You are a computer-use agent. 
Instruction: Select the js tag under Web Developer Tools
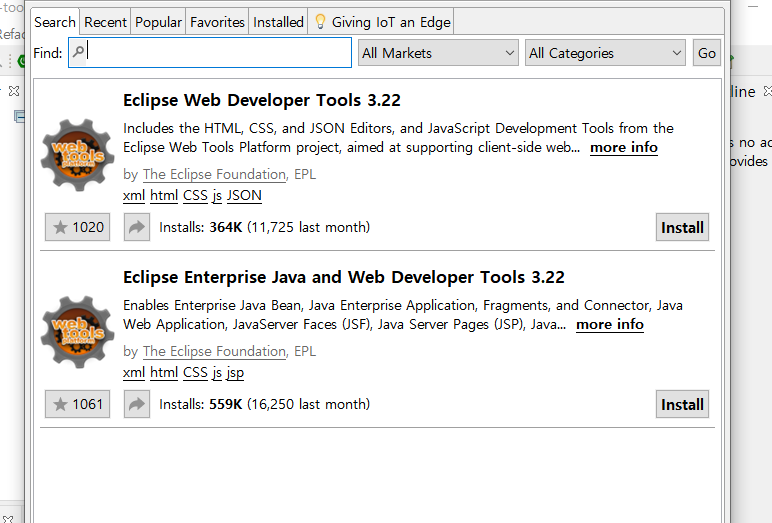(217, 196)
